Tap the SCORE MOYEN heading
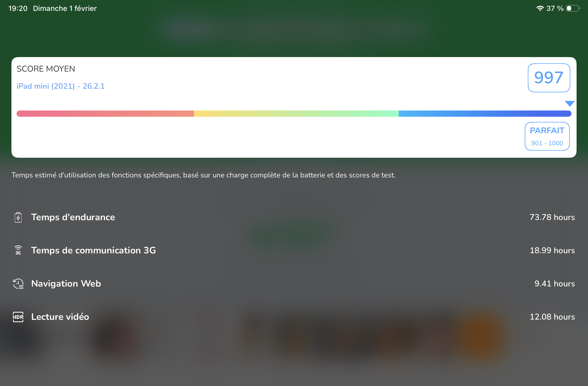The width and height of the screenshot is (588, 386). coord(46,69)
